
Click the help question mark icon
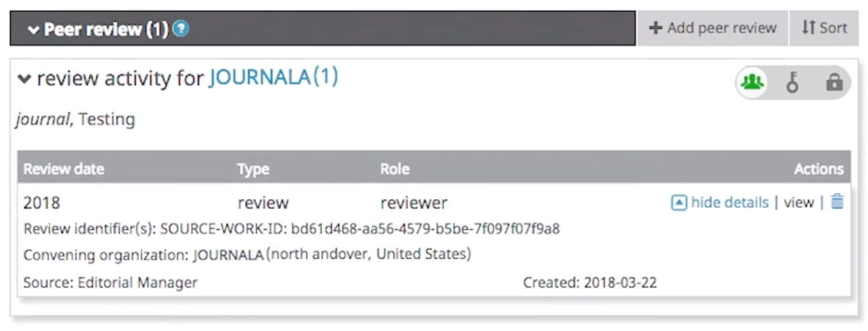coord(180,29)
